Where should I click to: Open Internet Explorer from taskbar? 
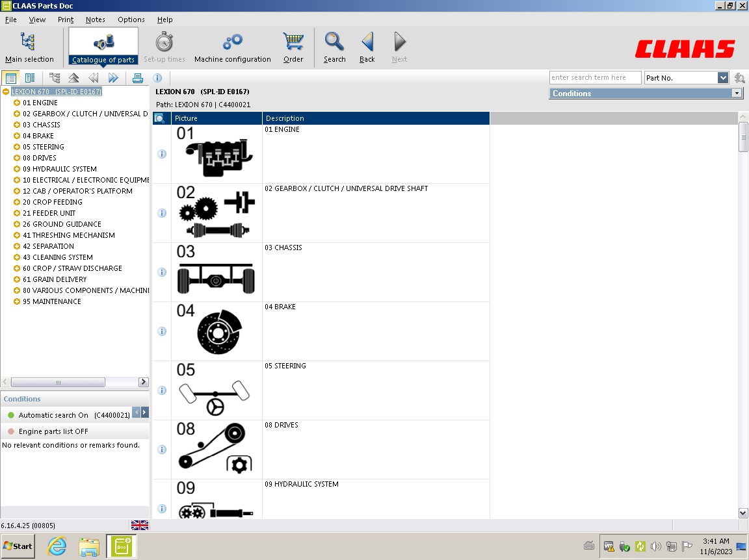tap(57, 546)
